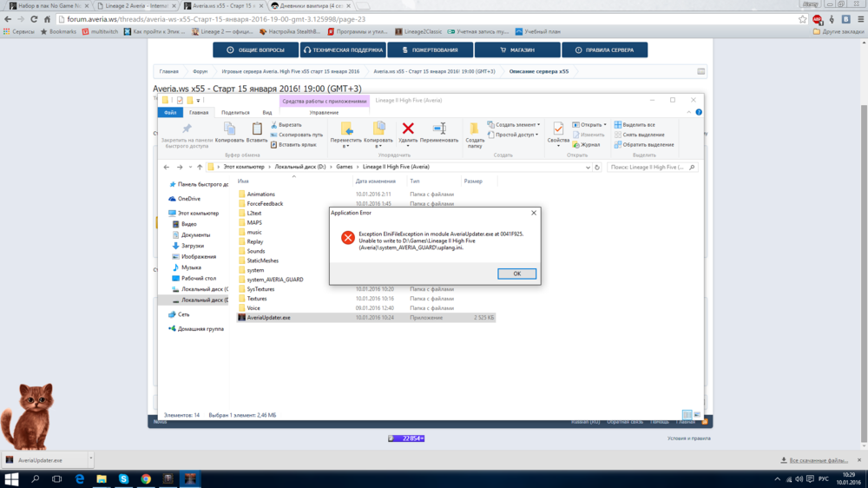
Task: Pin to Quick Access (Закрепить) icon
Action: tap(187, 132)
